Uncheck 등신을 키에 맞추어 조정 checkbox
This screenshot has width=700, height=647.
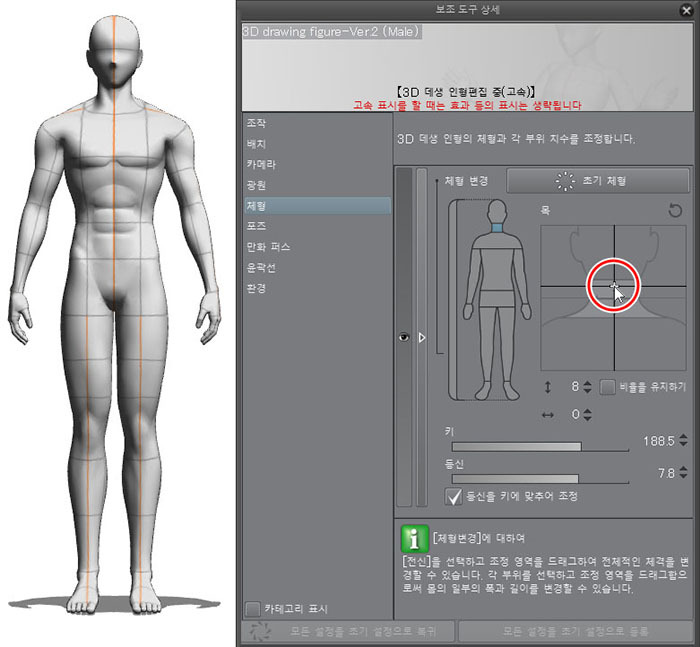(454, 497)
